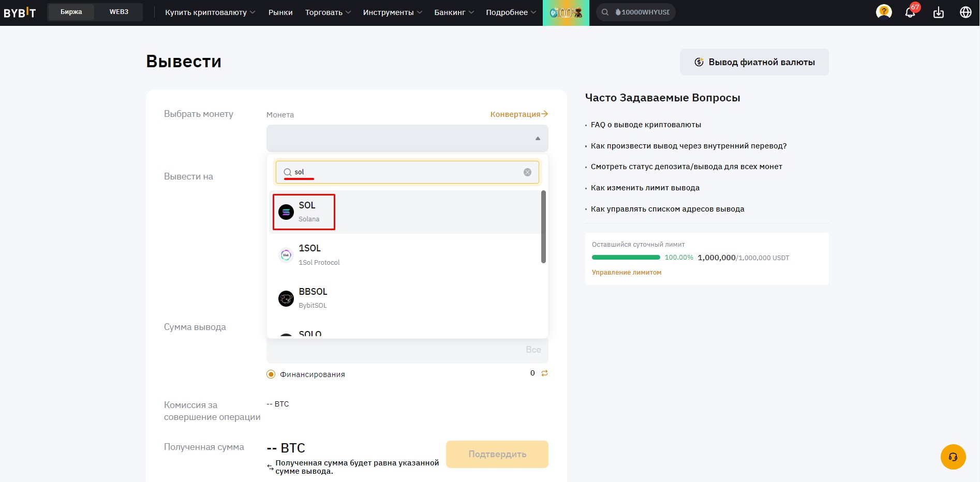
Task: Click the download app icon
Action: [939, 12]
